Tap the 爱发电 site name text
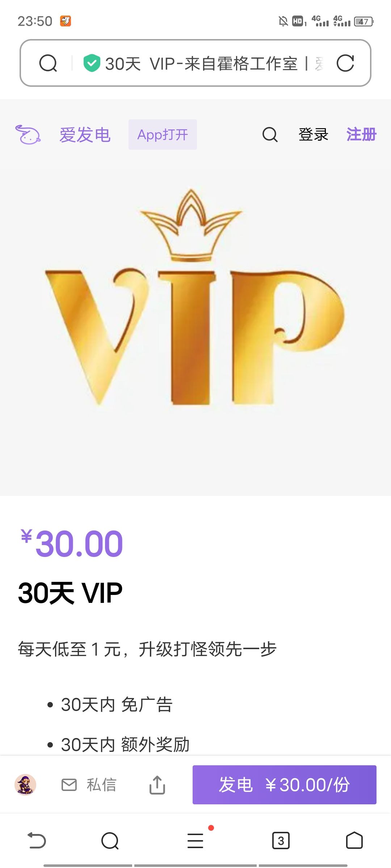The image size is (391, 868). (x=85, y=135)
